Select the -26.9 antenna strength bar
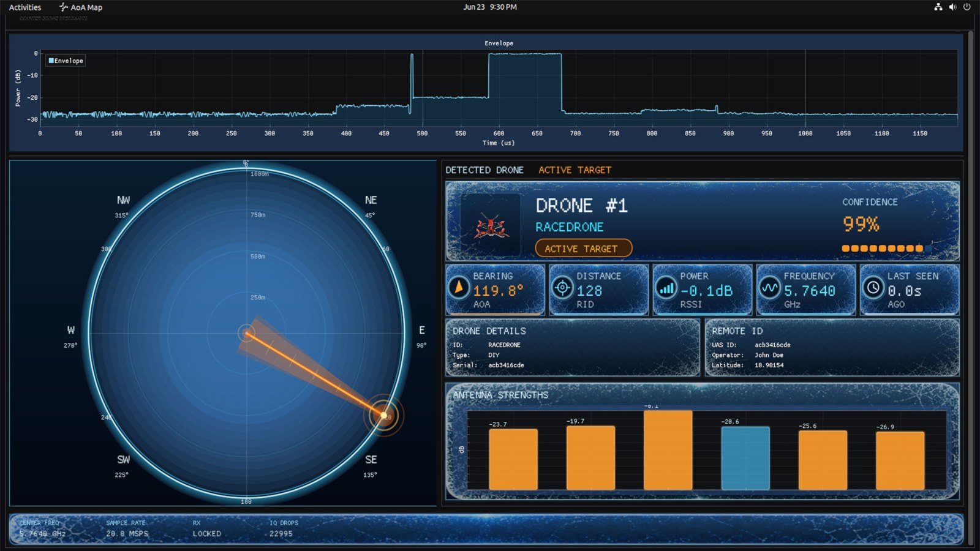This screenshot has height=551, width=980. click(900, 461)
